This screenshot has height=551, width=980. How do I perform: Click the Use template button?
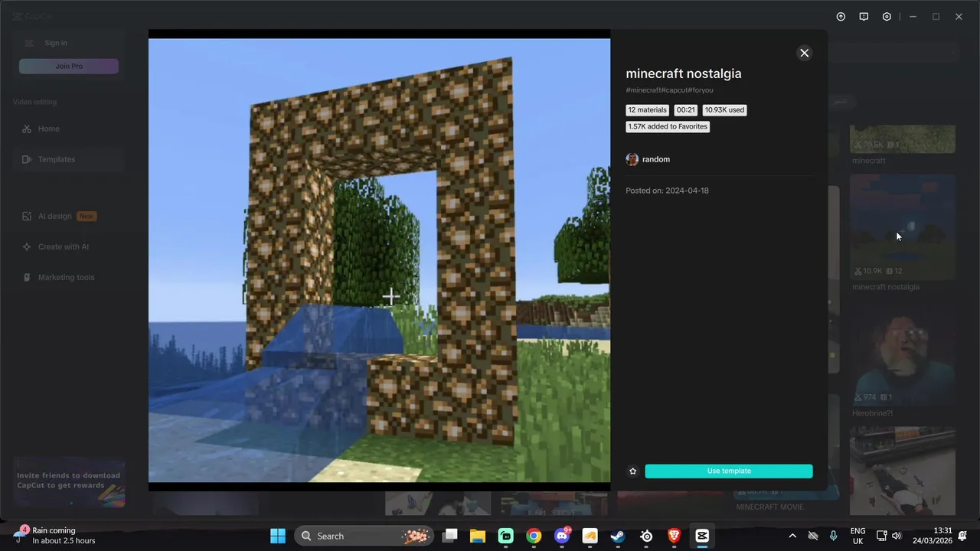point(729,471)
